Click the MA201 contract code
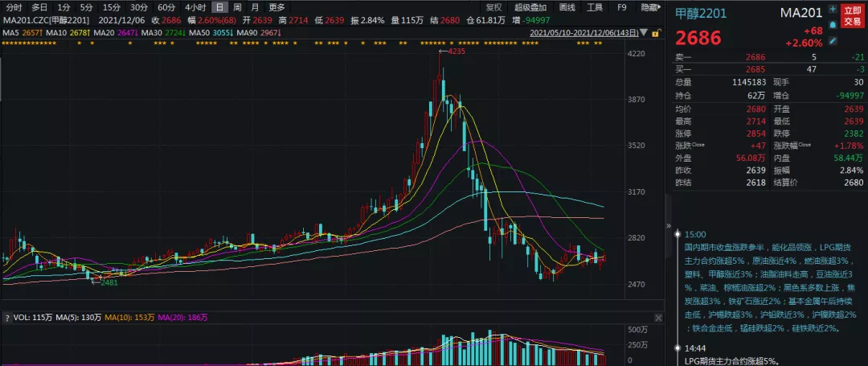Screen dimensions: 868x366 pyautogui.click(x=801, y=12)
